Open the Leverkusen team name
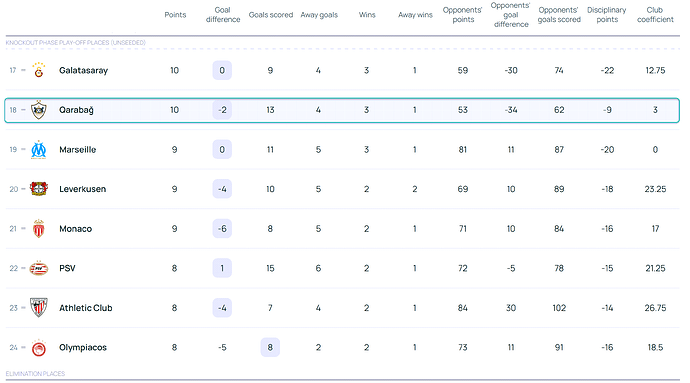The height and width of the screenshot is (383, 690). 83,189
